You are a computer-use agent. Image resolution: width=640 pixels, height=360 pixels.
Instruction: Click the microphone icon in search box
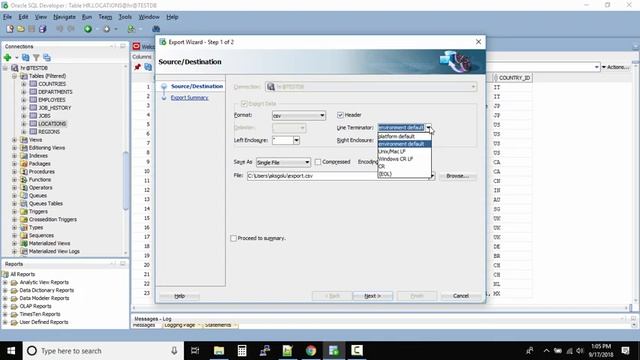coord(174,351)
